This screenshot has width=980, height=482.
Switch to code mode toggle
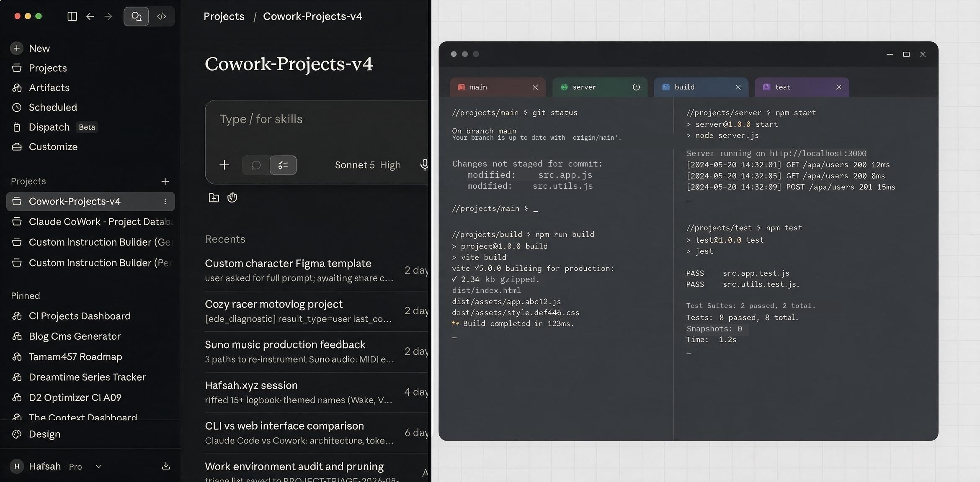(162, 16)
